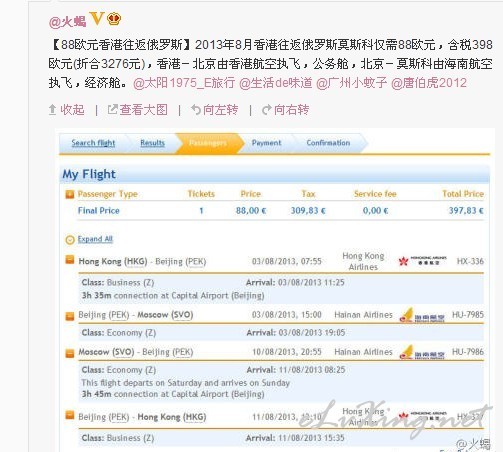Screen dimensions: 503x452
Task: Select the Payment step tab
Action: [x=266, y=143]
